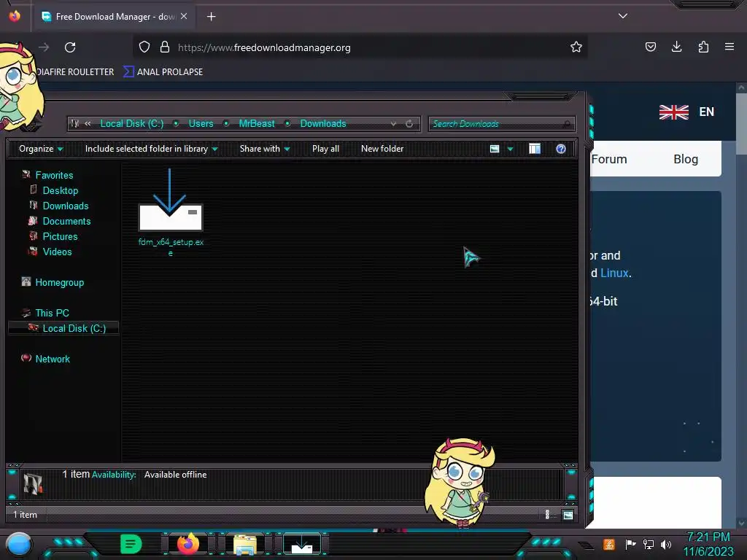Open the ANAL PROLAPSE bookmark
Screen dimensions: 747x560
163,72
